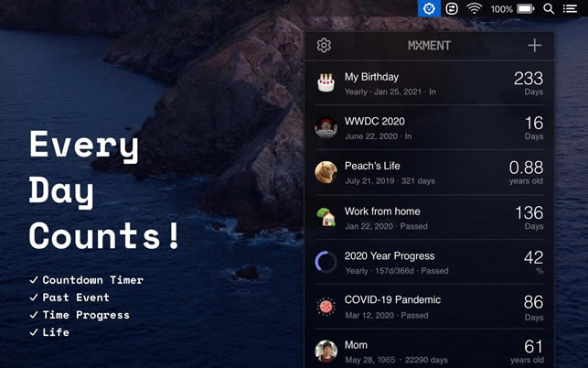Click the birthday cake icon
The height and width of the screenshot is (368, 588).
[x=326, y=83]
